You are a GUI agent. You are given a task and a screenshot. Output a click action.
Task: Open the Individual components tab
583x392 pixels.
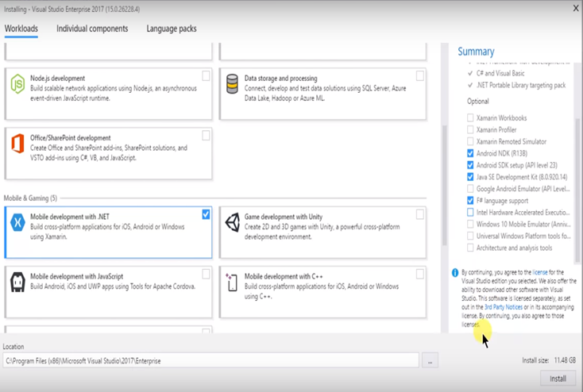point(92,29)
